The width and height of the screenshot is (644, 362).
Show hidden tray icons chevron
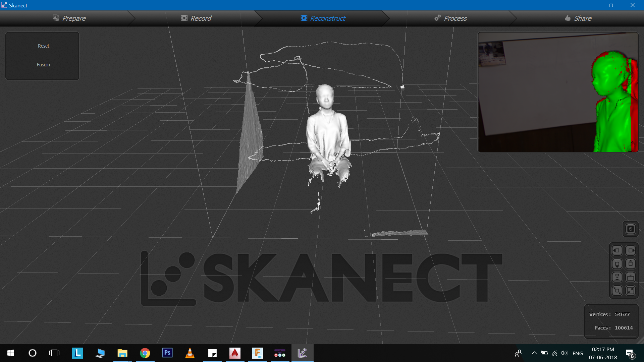pyautogui.click(x=534, y=353)
